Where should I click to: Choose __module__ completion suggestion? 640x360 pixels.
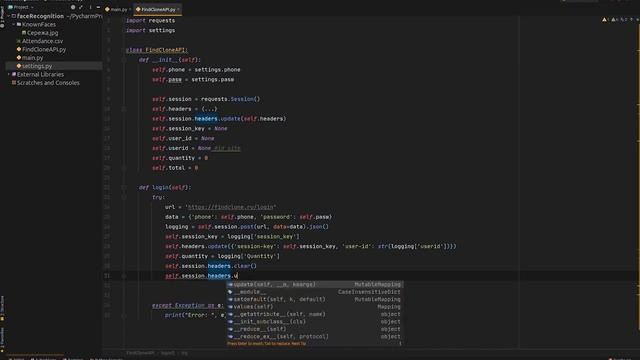coord(315,292)
